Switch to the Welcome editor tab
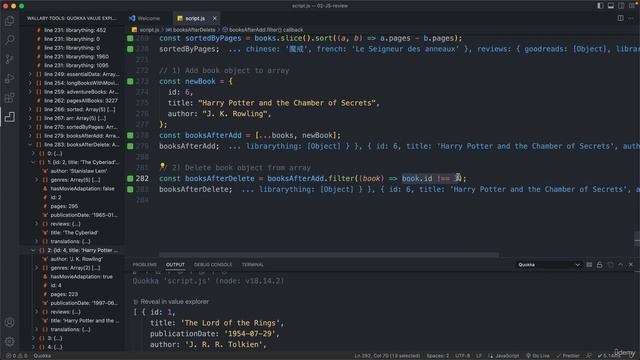Image resolution: width=640 pixels, height=360 pixels. tap(149, 18)
